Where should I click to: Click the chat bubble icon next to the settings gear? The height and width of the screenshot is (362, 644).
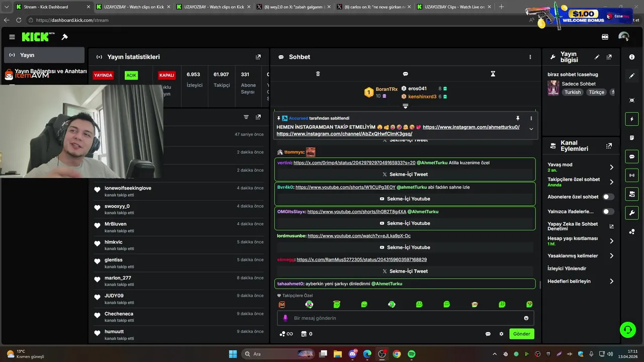pyautogui.click(x=488, y=334)
